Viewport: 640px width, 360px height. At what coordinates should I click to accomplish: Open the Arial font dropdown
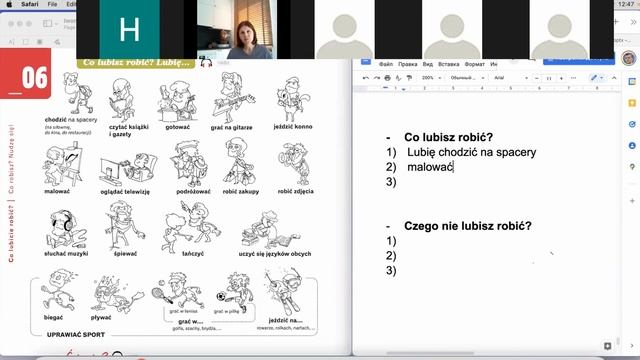pos(511,78)
